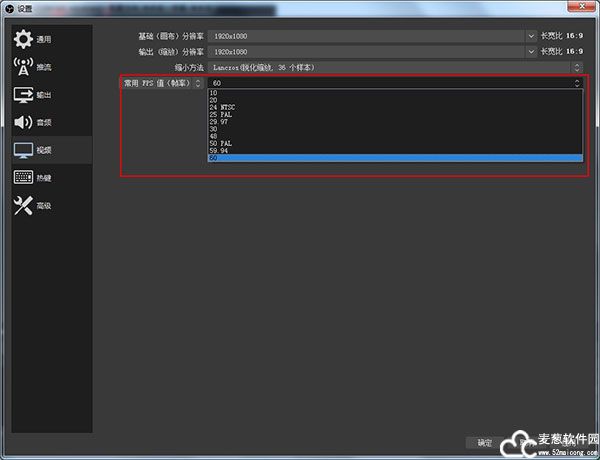This screenshot has height=460, width=600.
Task: Select the 视频 (Video) monitor icon
Action: (24, 150)
